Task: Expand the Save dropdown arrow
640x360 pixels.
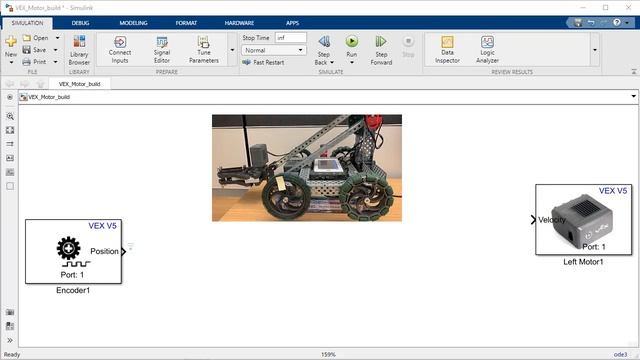Action: click(56, 50)
